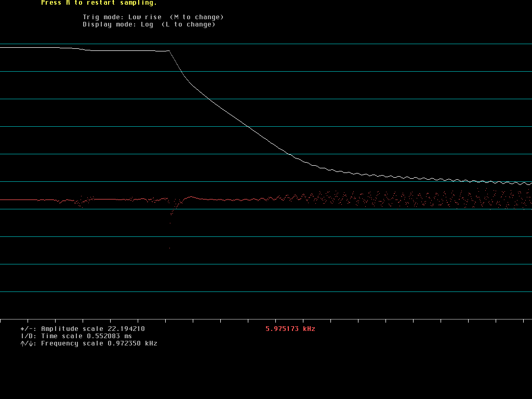Click the 'Trig mode: Low rise' line

click(x=153, y=17)
